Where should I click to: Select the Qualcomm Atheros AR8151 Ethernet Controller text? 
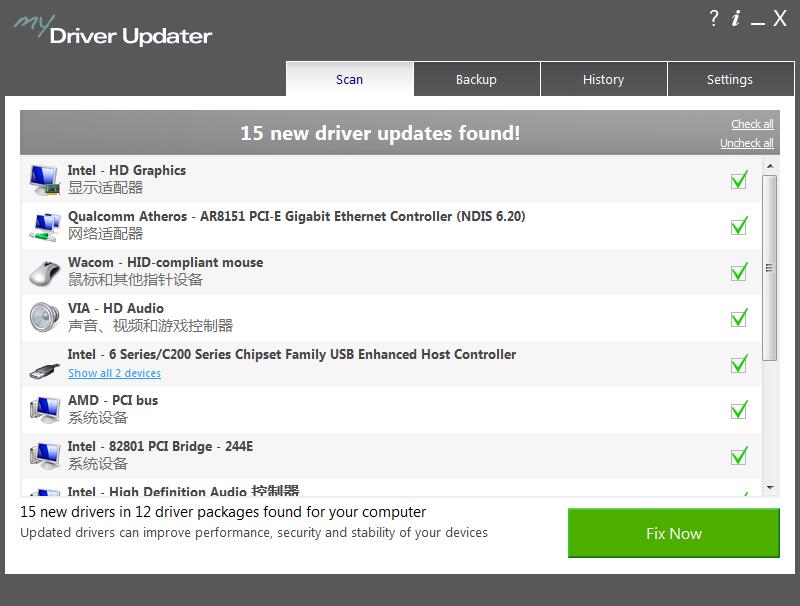pyautogui.click(x=296, y=216)
